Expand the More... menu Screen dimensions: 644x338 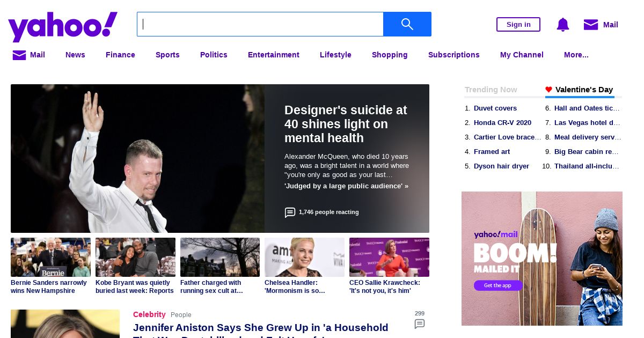tap(576, 55)
